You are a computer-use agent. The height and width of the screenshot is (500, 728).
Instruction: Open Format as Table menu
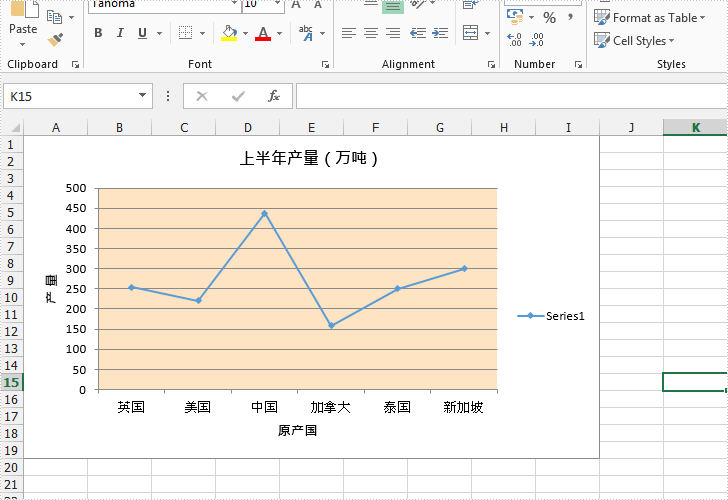650,18
